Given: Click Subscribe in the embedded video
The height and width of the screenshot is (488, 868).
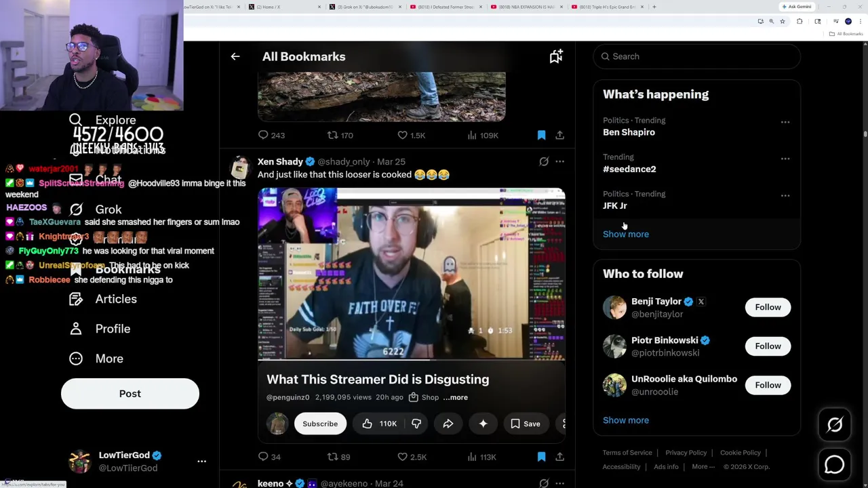Looking at the screenshot, I should (x=320, y=424).
